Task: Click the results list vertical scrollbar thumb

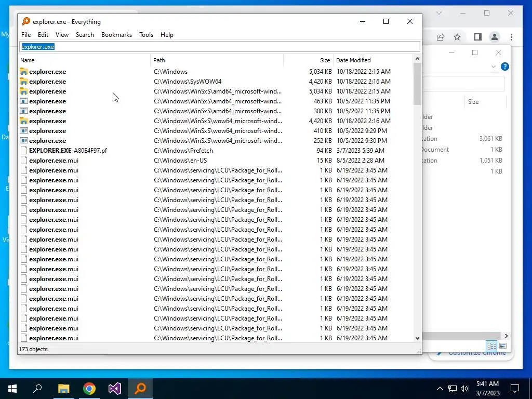Action: [417, 84]
